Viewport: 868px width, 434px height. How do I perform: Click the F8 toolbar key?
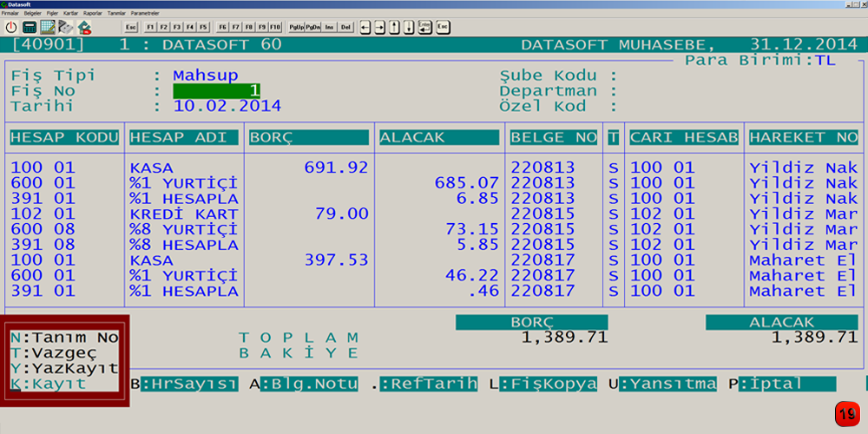pos(249,27)
